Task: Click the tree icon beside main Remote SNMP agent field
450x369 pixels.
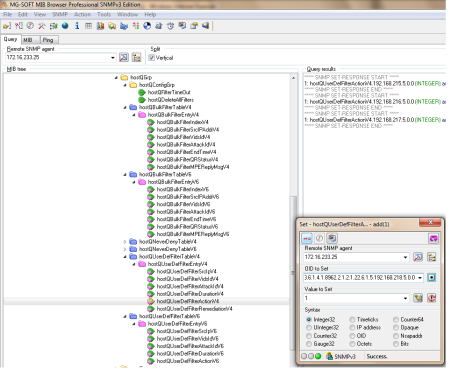Action: (x=136, y=57)
